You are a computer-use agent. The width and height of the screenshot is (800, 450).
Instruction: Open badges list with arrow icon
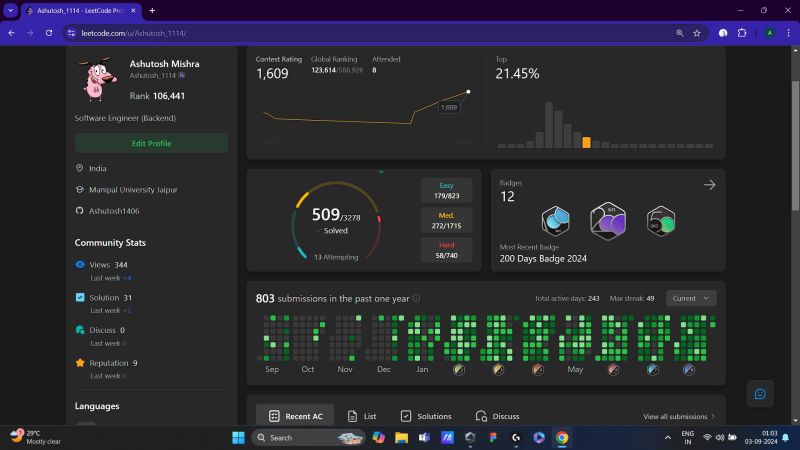click(709, 185)
